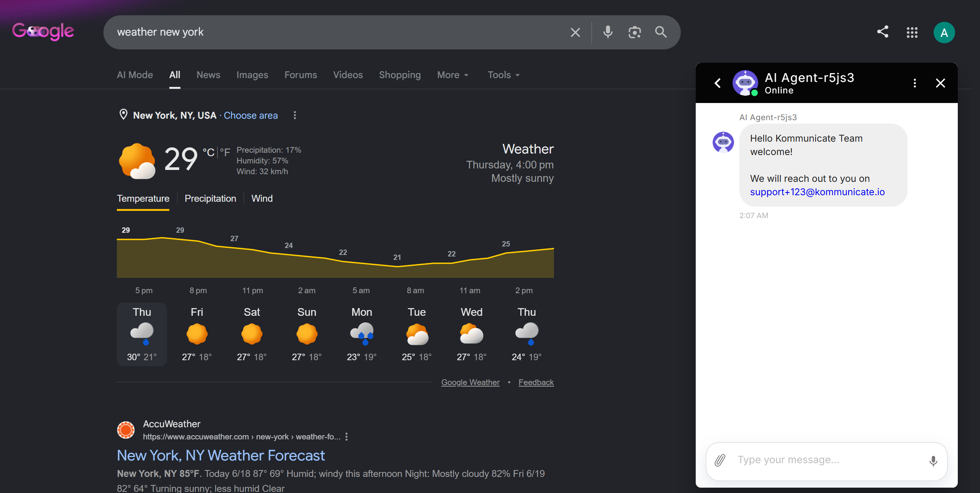Select the All results tab
Screen dimensions: 980x493
175,75
